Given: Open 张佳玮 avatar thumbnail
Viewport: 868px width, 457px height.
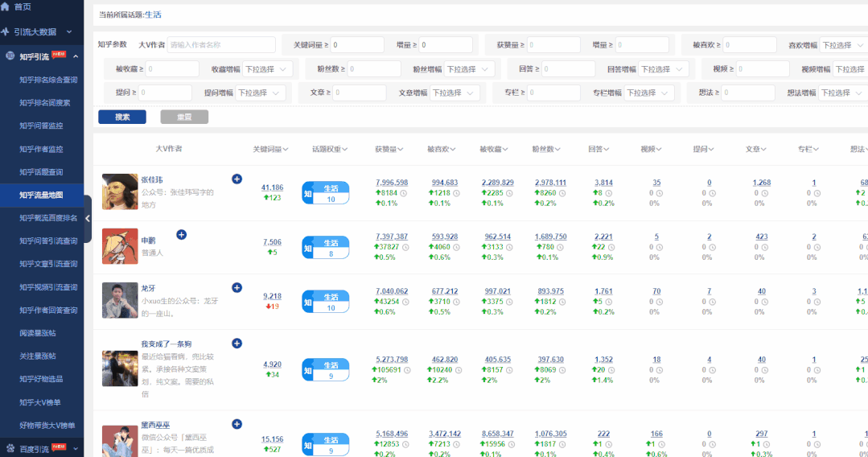Looking at the screenshot, I should point(120,191).
